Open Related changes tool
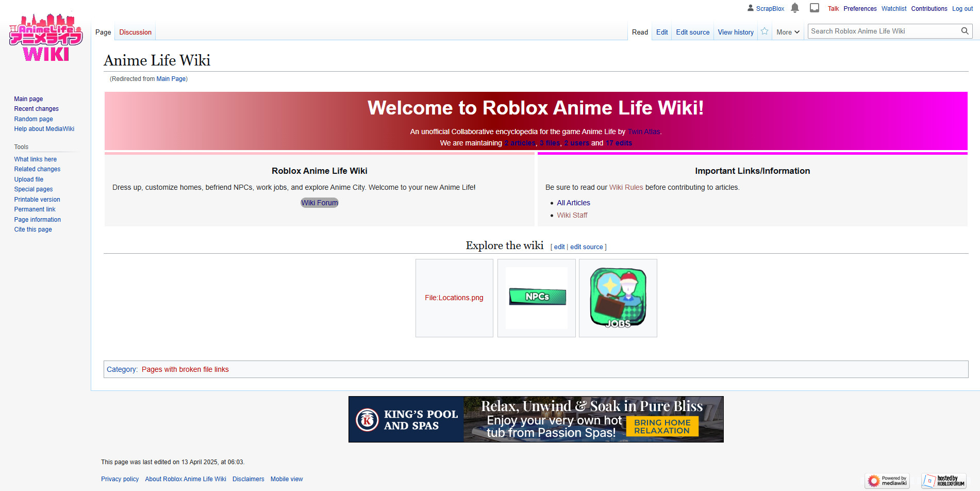Viewport: 980px width, 491px height. [x=37, y=169]
